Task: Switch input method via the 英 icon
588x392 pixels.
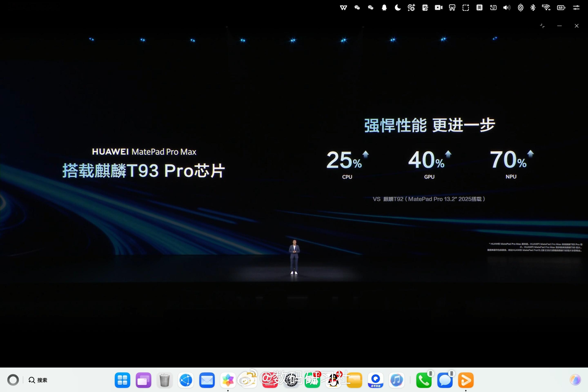Action: point(479,8)
